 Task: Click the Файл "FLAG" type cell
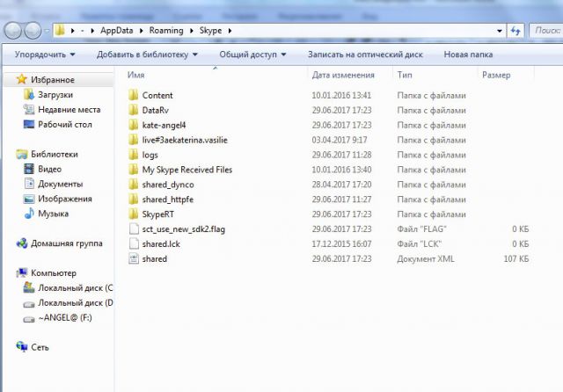click(421, 229)
